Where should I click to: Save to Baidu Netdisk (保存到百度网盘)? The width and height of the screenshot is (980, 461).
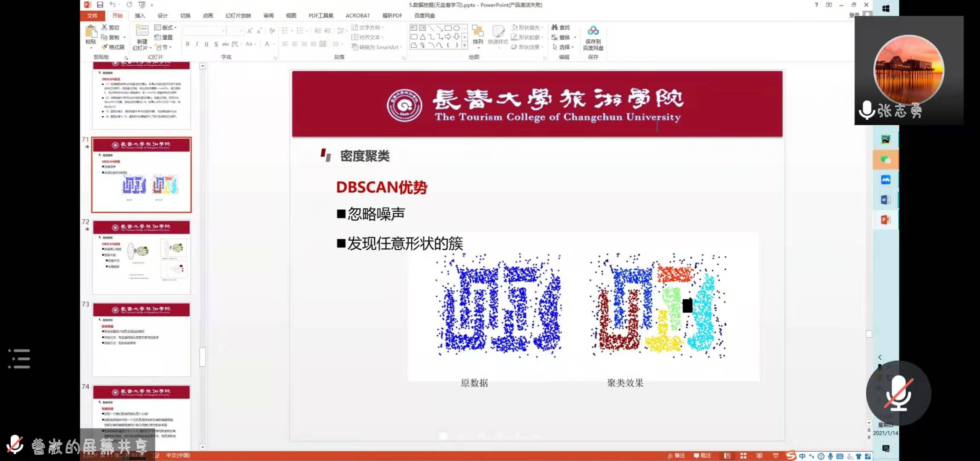[593, 38]
